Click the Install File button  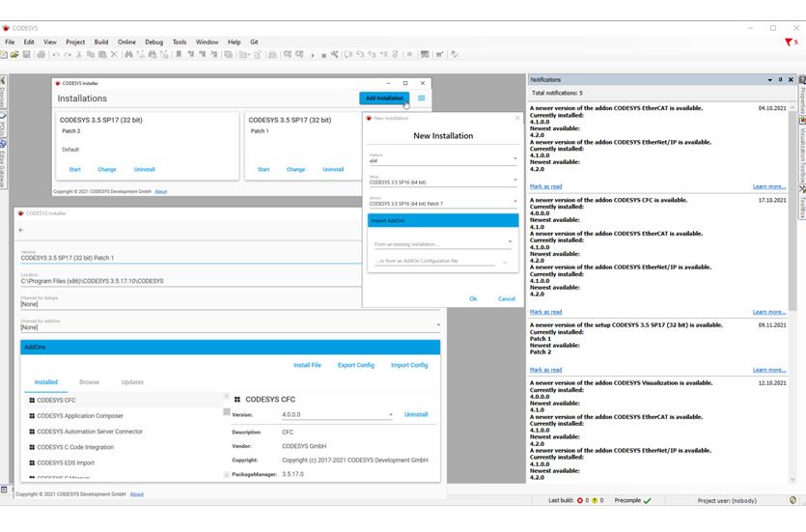tap(307, 366)
